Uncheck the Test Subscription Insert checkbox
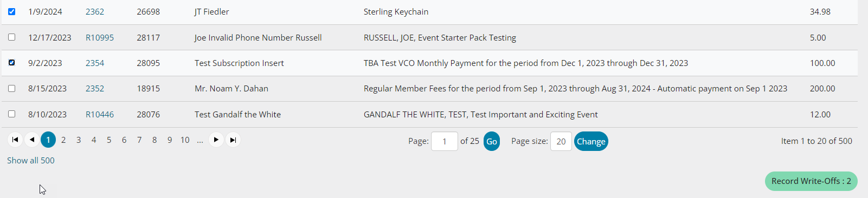Screen dimensions: 868x198 pyautogui.click(x=11, y=63)
